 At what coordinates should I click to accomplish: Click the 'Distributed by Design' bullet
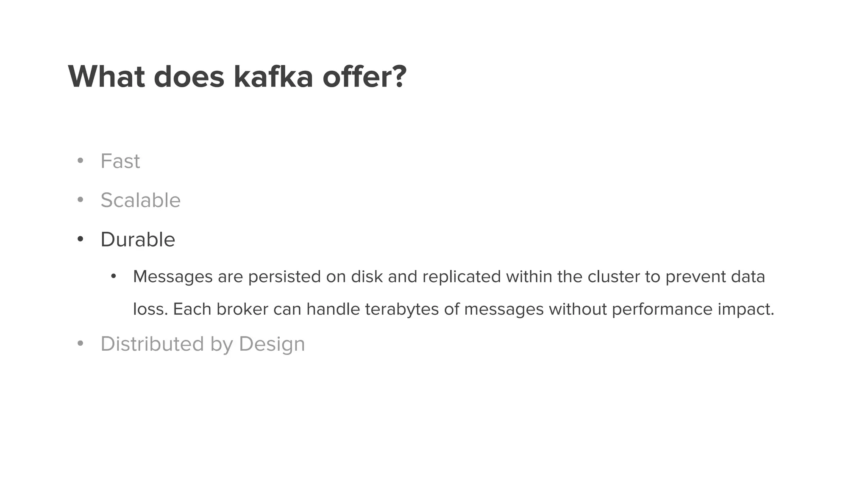pyautogui.click(x=203, y=344)
